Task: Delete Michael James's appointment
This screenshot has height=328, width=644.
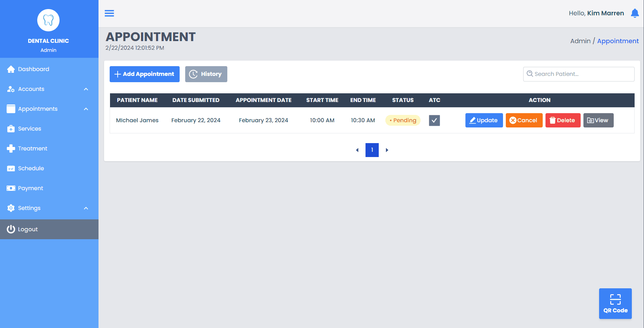Action: 563,120
